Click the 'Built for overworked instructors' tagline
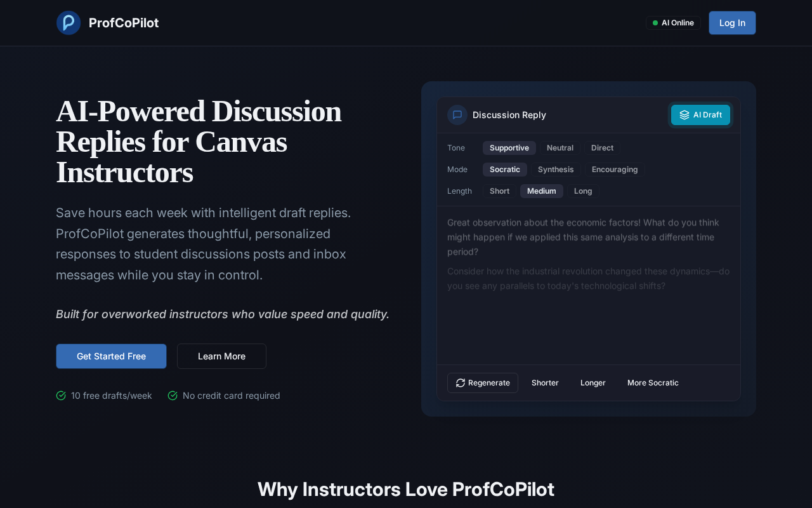The image size is (812, 508). pyautogui.click(x=223, y=314)
